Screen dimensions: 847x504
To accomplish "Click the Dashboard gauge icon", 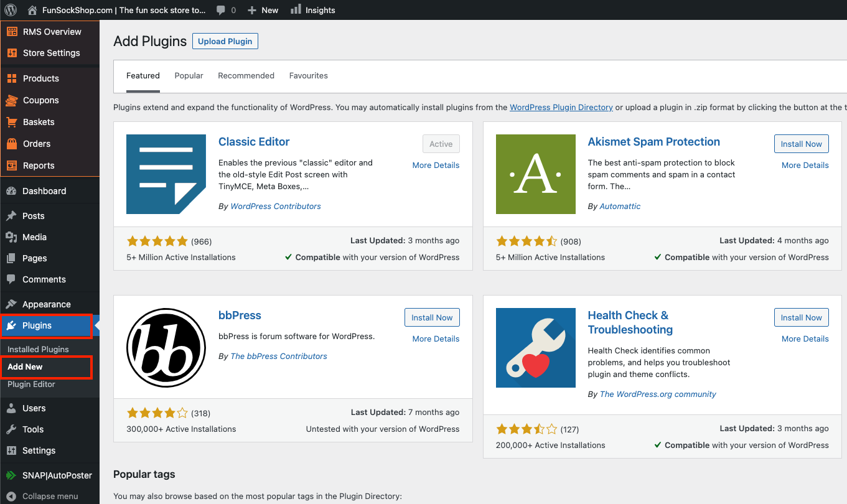I will coord(11,191).
